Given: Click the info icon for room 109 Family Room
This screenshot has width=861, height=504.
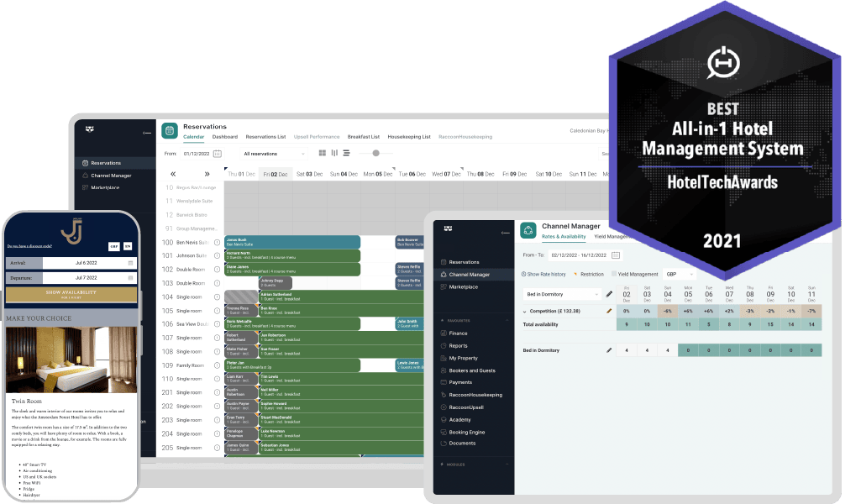Looking at the screenshot, I should click(218, 365).
